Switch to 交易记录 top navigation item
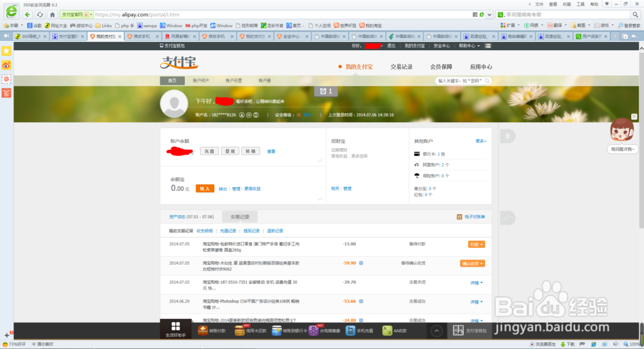The height and width of the screenshot is (349, 644). point(401,66)
